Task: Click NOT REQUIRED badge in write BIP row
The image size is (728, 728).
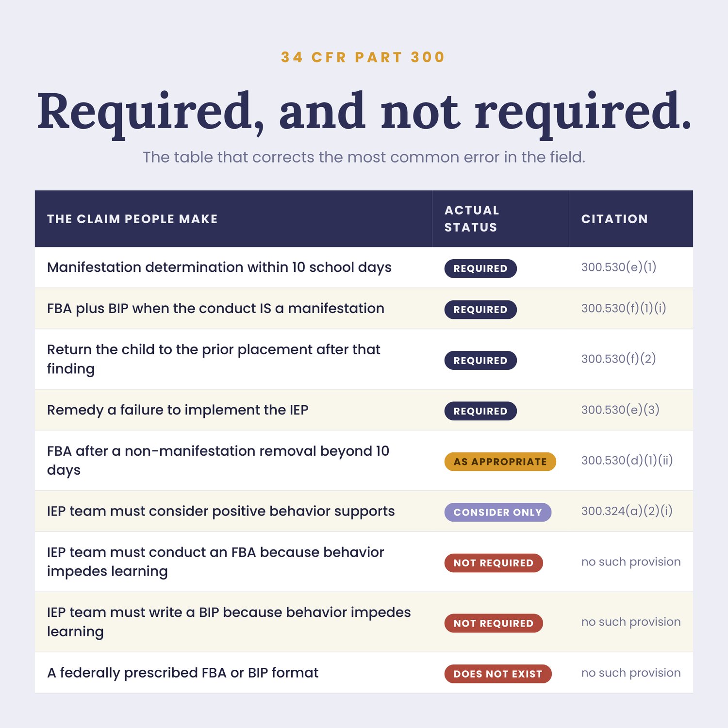Action: pos(494,623)
